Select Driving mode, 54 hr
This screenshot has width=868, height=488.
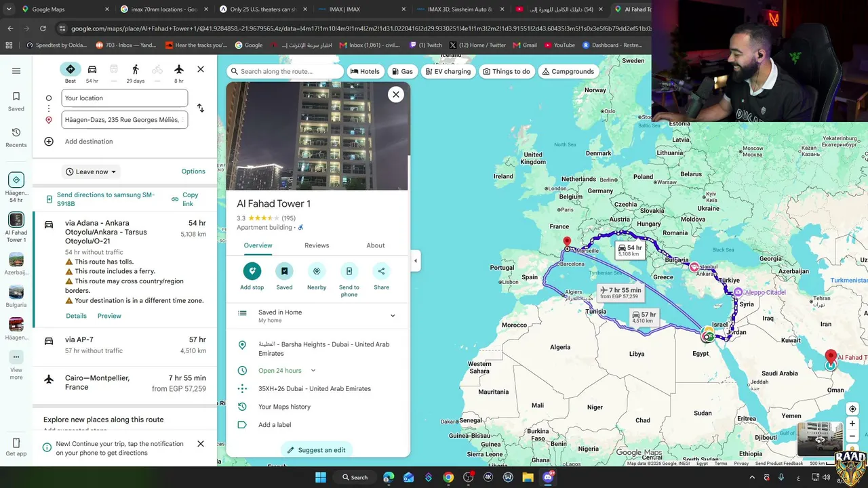pos(92,73)
